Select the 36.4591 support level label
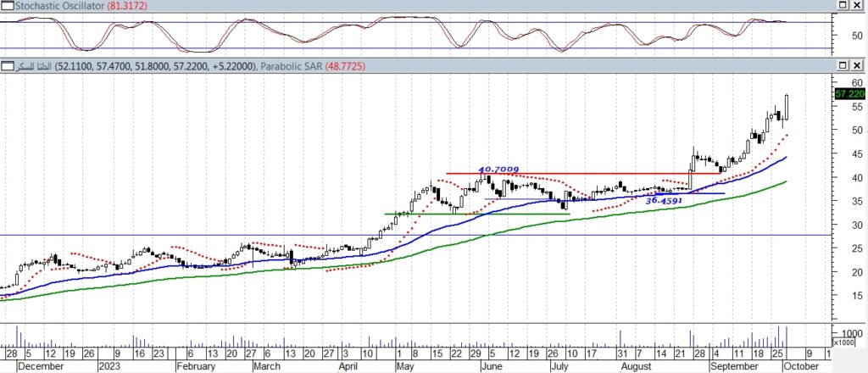This screenshot has width=868, height=373. tap(665, 201)
